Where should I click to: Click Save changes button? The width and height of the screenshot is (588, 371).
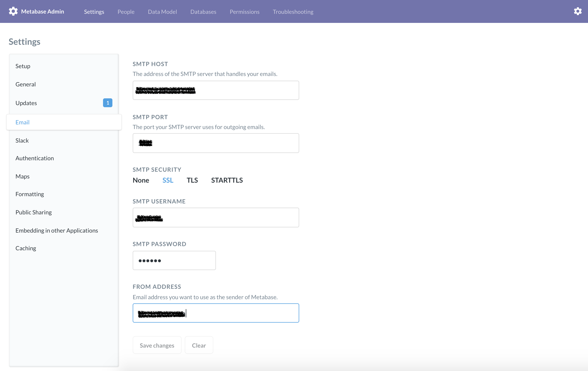pos(157,345)
